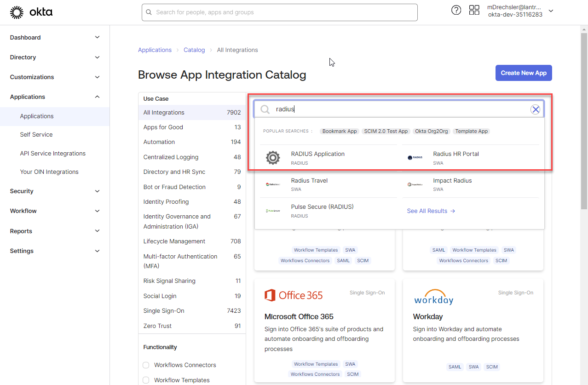Expand the Customizations menu chevron
588x385 pixels.
(x=97, y=77)
